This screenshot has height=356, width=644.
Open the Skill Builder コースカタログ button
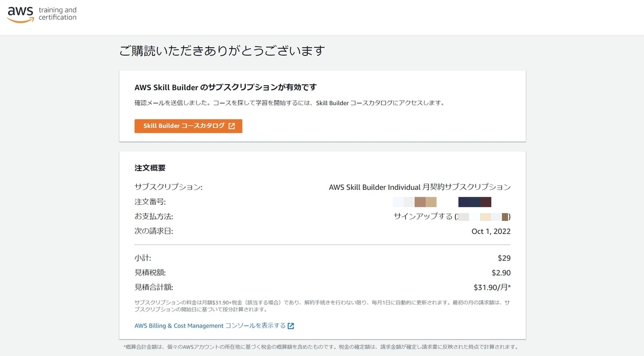tap(188, 126)
